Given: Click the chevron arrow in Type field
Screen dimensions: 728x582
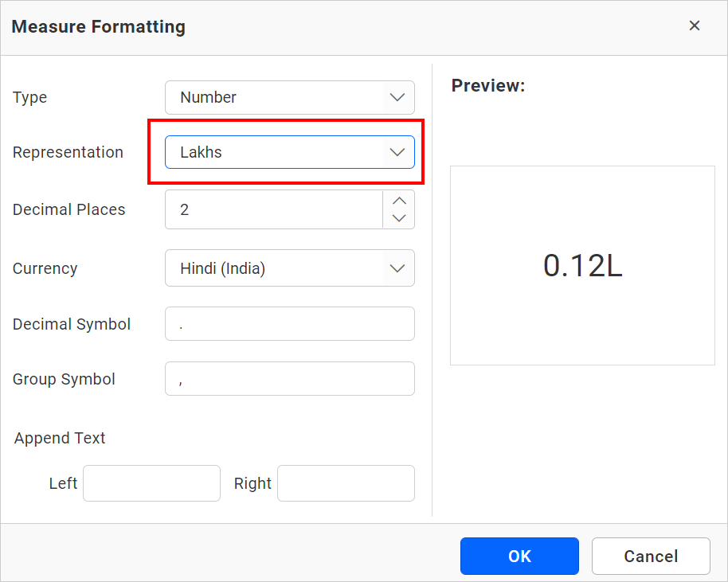Looking at the screenshot, I should pyautogui.click(x=397, y=97).
